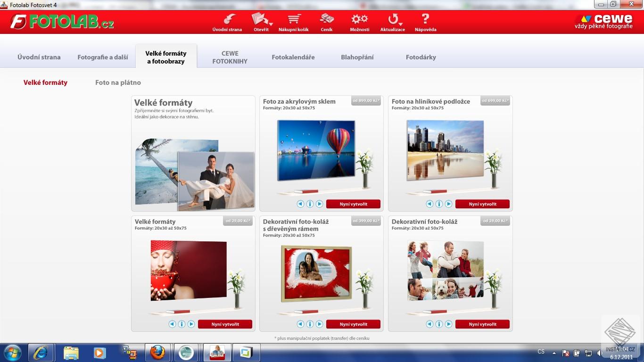Open info icon for foto-koláž s dřevěným rámem
The width and height of the screenshot is (644, 362).
pyautogui.click(x=310, y=324)
